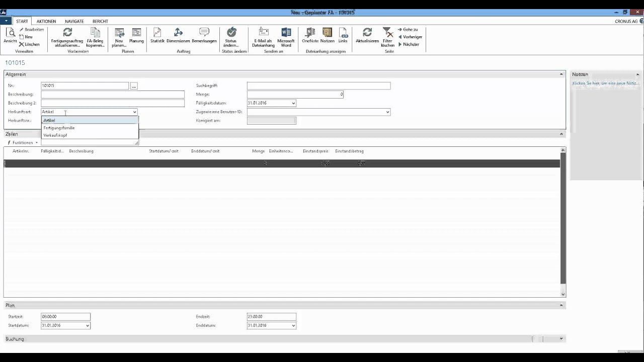Switch to the START ribbon tab

pos(22,21)
